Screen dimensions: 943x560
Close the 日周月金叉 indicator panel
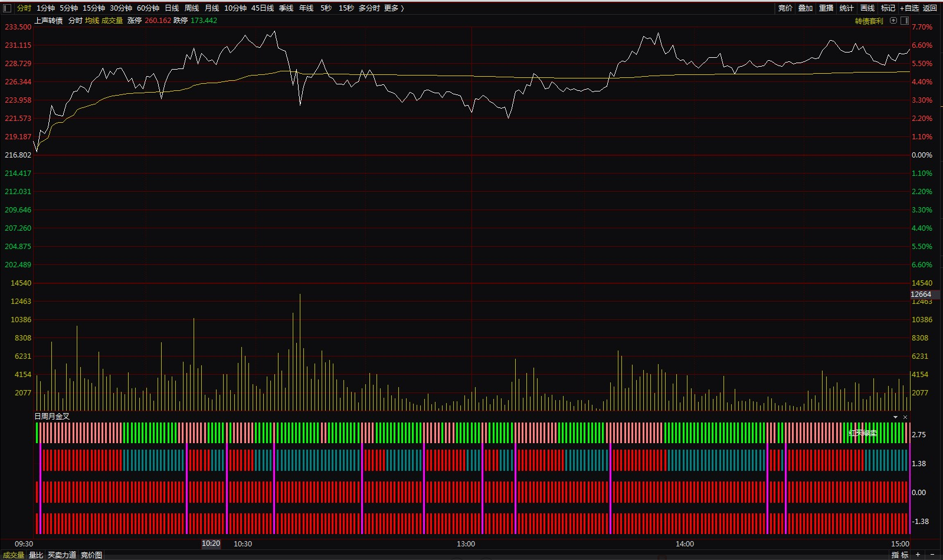[x=905, y=417]
